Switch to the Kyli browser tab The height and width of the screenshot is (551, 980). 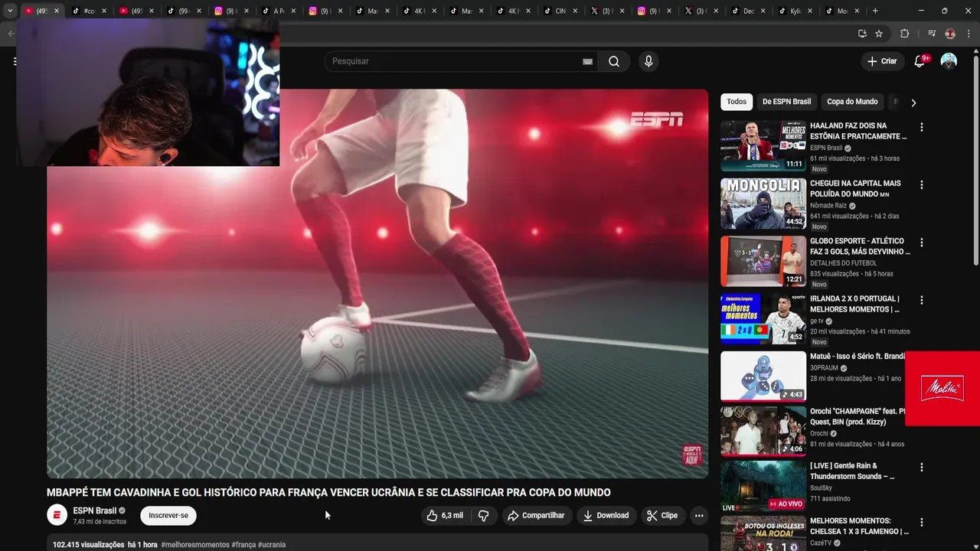[793, 11]
